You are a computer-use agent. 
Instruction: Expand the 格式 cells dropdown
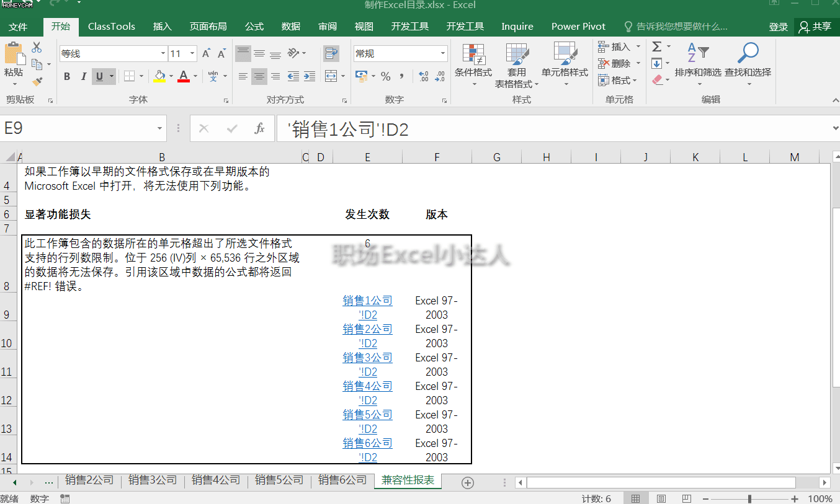point(635,80)
